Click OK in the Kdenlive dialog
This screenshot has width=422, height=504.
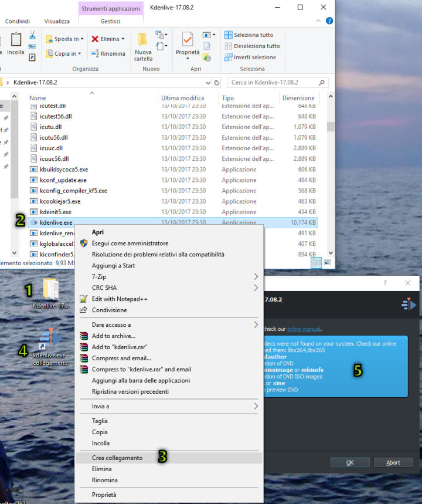click(x=350, y=462)
